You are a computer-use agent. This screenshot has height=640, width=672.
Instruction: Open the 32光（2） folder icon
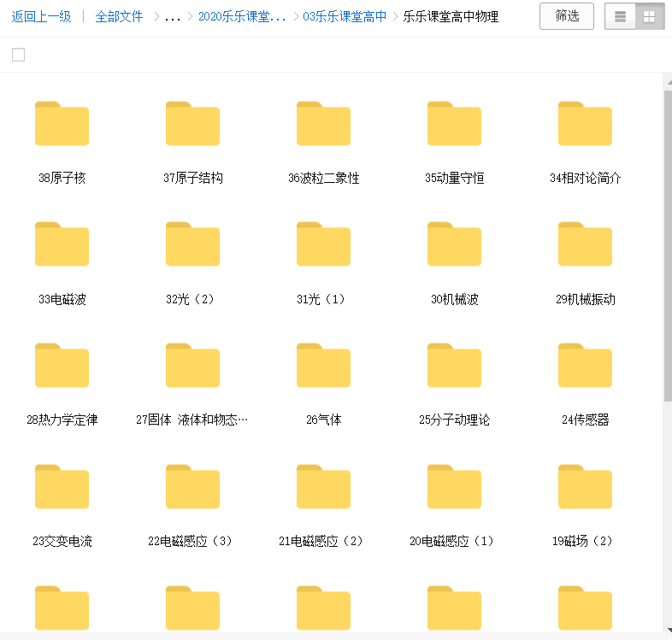[x=193, y=244]
